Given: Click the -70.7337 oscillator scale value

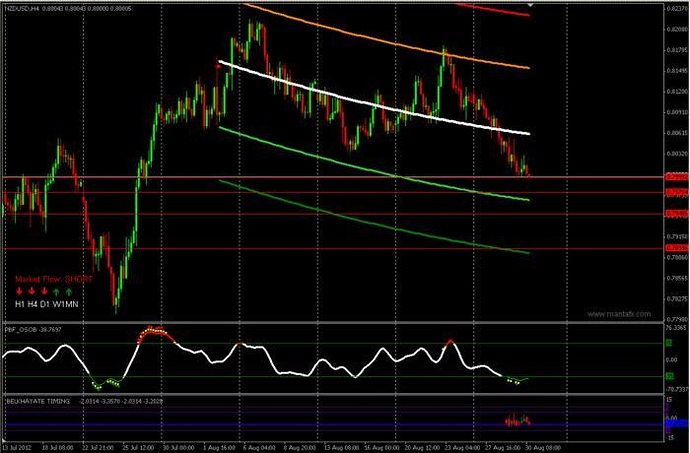Looking at the screenshot, I should tap(677, 389).
